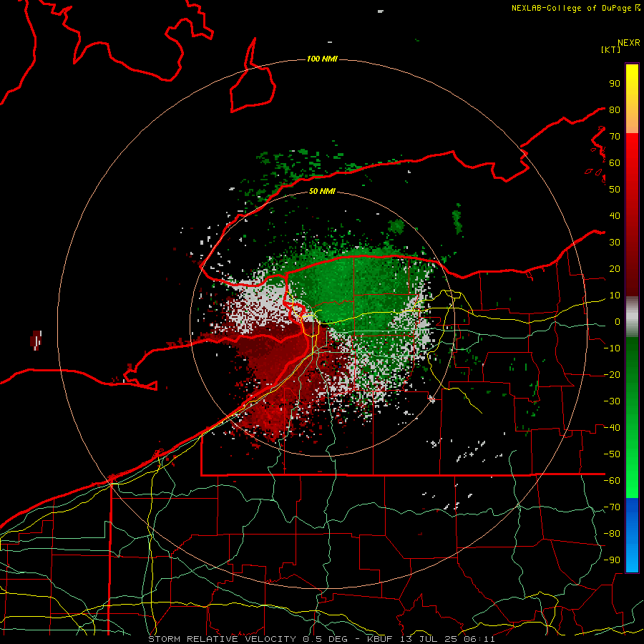Click the NEXLAB-College of DuPage credit text
The height and width of the screenshot is (644, 644).
pos(571,8)
